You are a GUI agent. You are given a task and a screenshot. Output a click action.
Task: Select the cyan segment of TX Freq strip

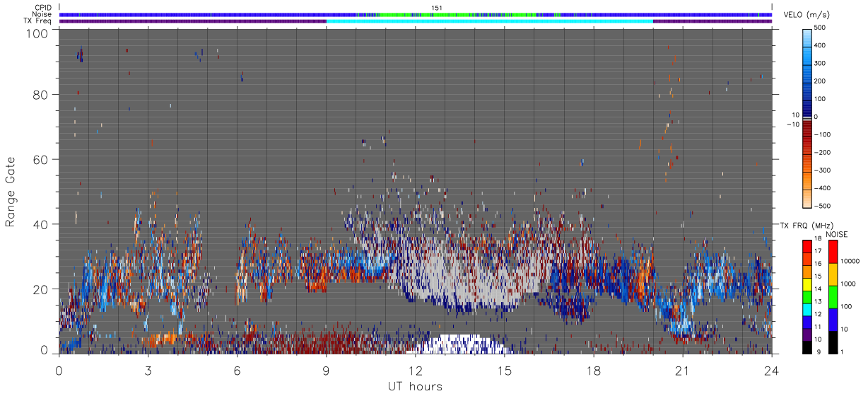[489, 21]
